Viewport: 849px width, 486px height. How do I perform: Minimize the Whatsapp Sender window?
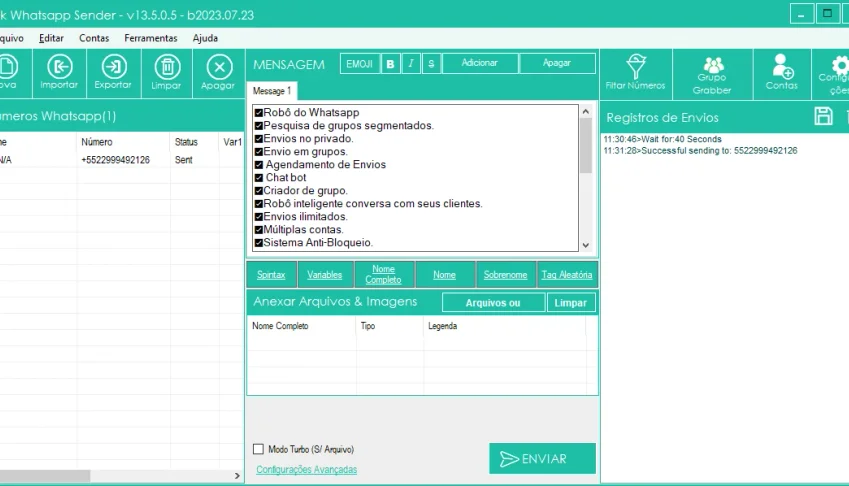pos(801,14)
